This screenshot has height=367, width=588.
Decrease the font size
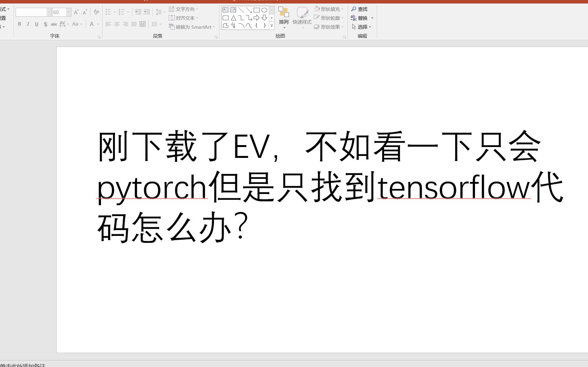[x=85, y=12]
